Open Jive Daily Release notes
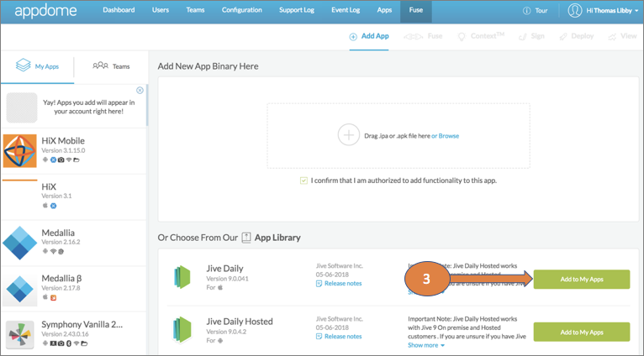Image resolution: width=644 pixels, height=356 pixels. click(339, 284)
